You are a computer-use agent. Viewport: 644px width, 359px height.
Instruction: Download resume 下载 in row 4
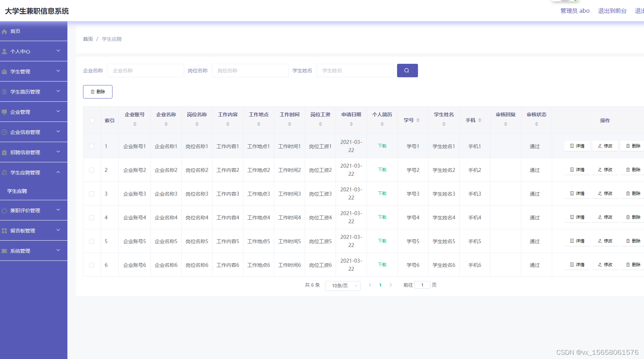coord(382,217)
